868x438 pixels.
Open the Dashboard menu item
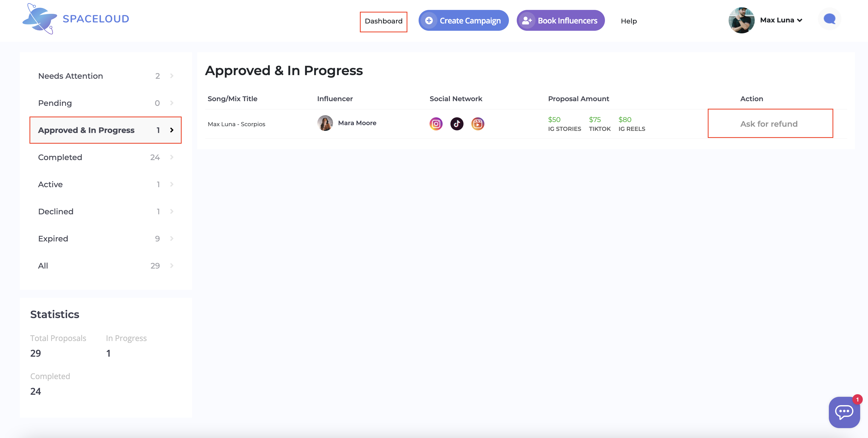pyautogui.click(x=383, y=21)
